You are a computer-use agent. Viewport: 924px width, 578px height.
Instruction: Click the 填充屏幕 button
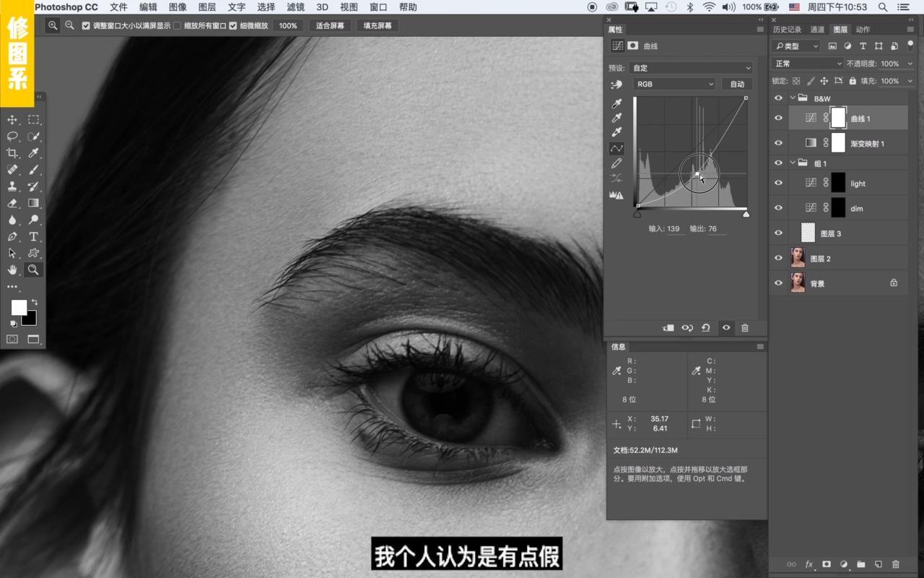[x=377, y=25]
